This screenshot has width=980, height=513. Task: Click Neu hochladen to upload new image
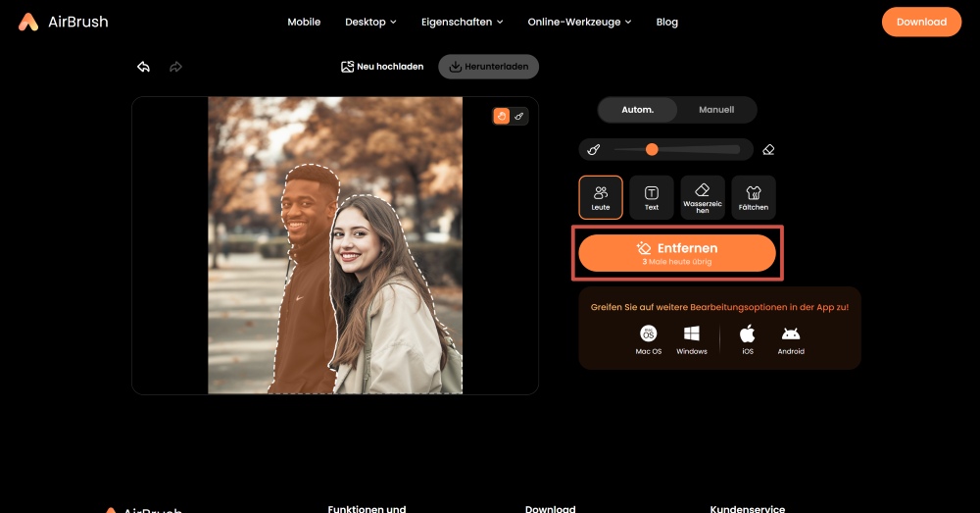point(382,67)
